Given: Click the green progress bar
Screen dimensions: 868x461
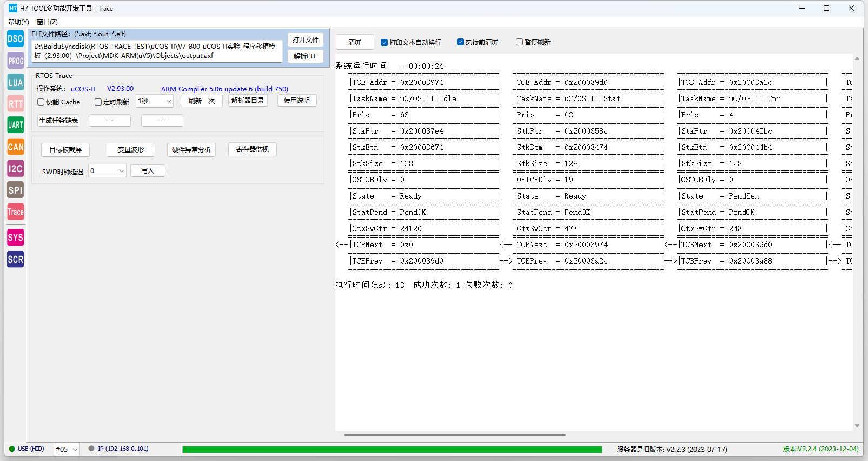Looking at the screenshot, I should pyautogui.click(x=392, y=449).
